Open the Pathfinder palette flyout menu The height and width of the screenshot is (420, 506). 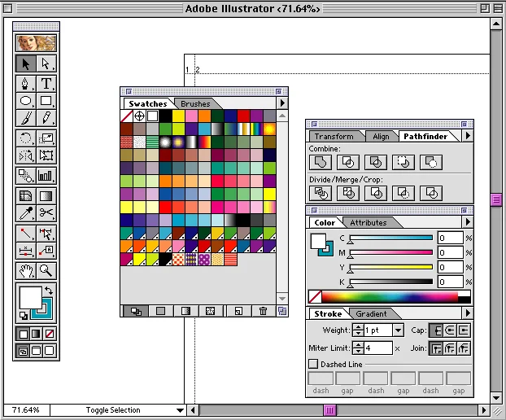pyautogui.click(x=468, y=136)
